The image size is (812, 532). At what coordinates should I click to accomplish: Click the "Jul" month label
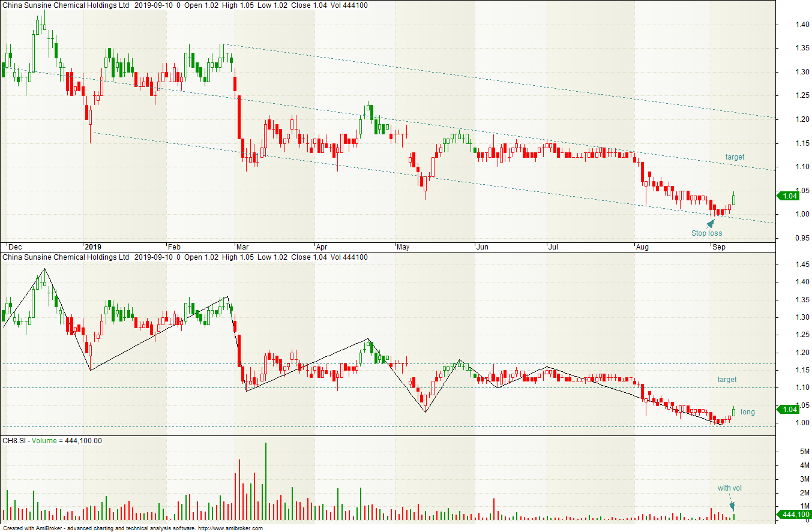(553, 247)
